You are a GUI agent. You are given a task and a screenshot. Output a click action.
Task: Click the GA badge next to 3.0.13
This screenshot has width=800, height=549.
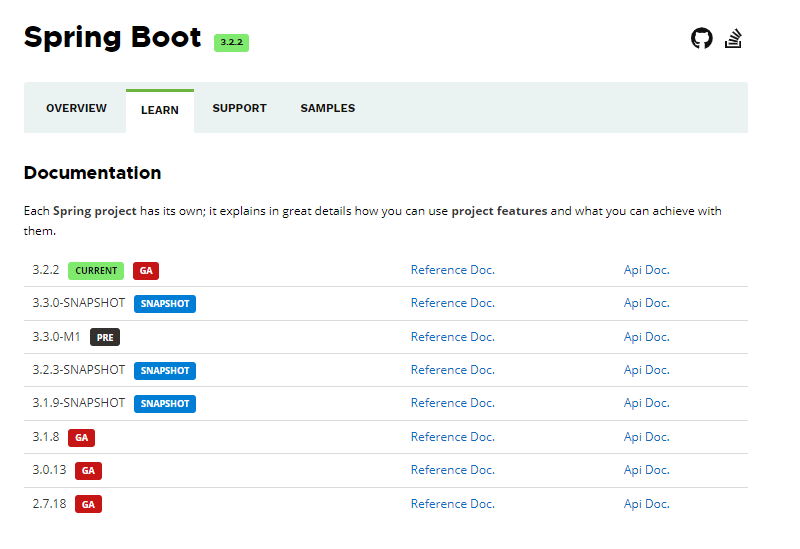[88, 470]
